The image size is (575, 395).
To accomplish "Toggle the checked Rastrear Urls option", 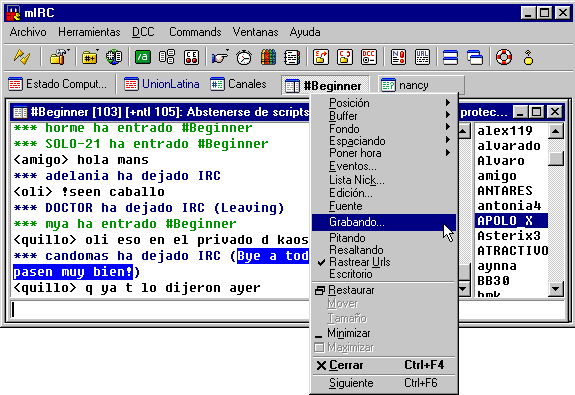I will click(384, 262).
